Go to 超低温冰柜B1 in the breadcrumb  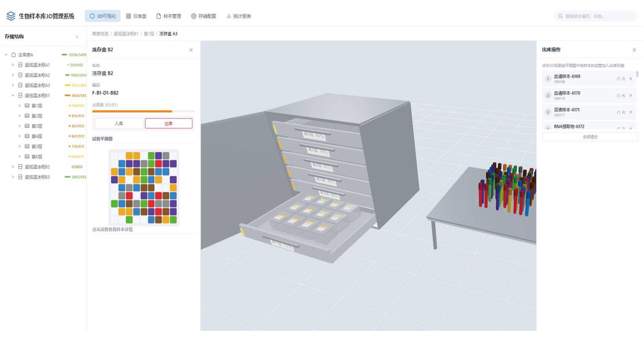tap(126, 34)
